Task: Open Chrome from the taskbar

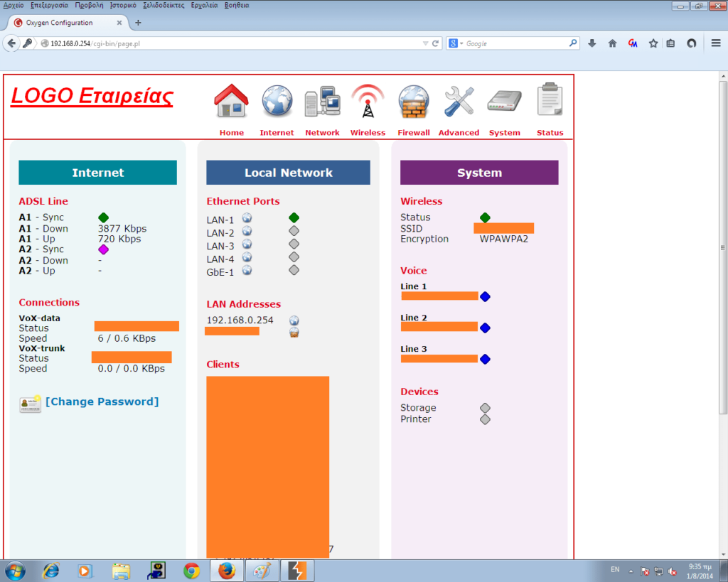Action: click(191, 571)
